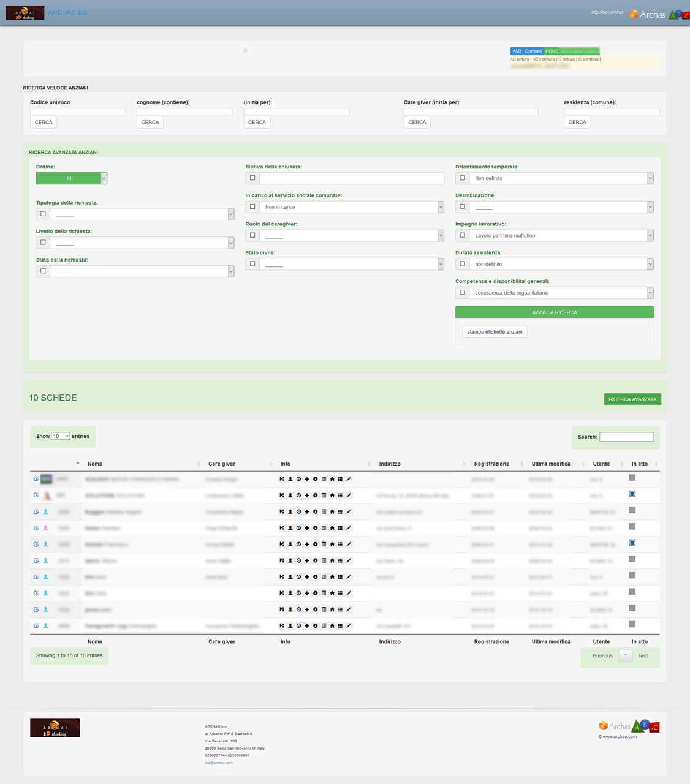Focus the table Search input field

click(626, 437)
